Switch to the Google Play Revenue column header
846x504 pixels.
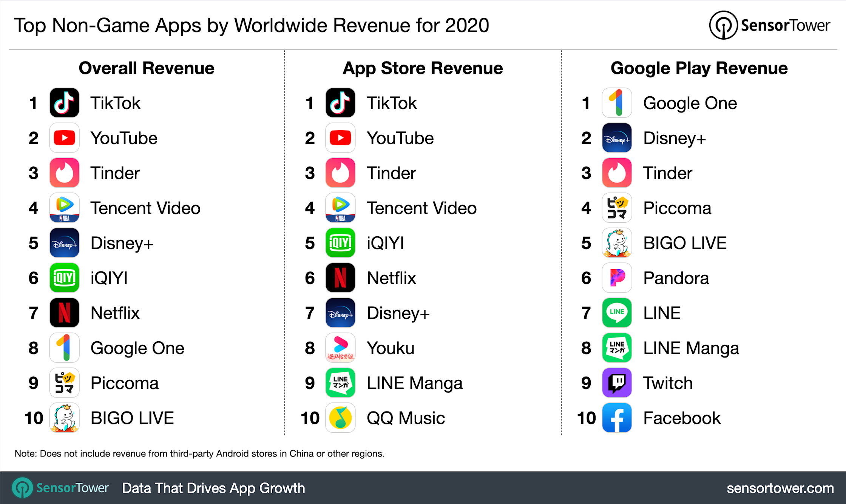coord(699,68)
